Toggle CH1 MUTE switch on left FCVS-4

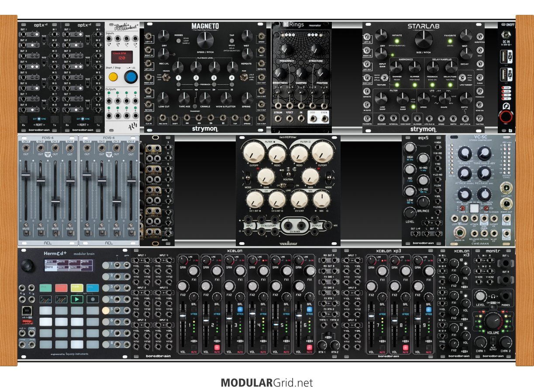(26, 234)
